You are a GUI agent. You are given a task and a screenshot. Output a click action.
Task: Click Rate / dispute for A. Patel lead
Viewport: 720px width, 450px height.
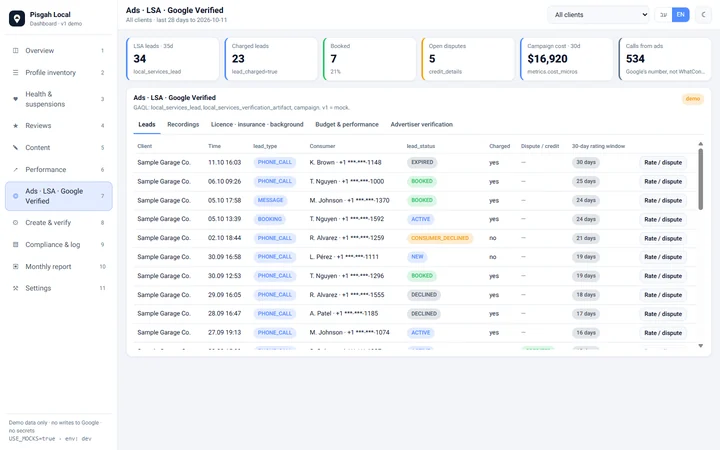pos(663,314)
